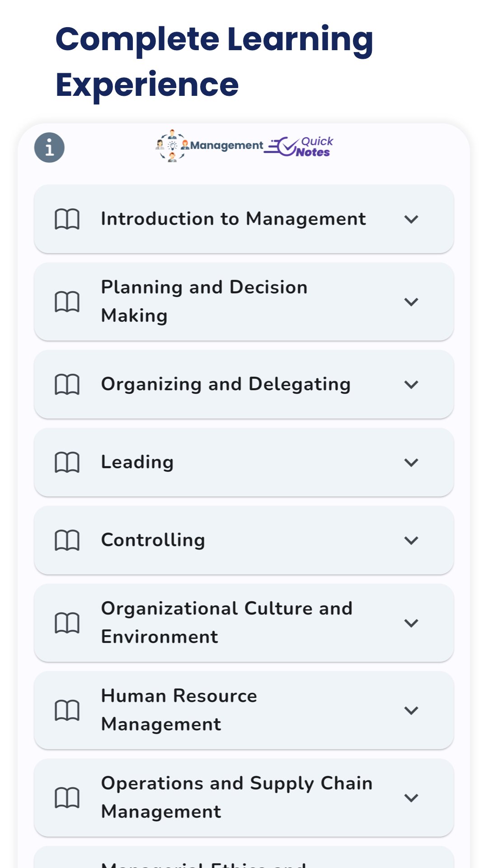Expand Organizational Culture and Environment
This screenshot has width=488, height=868.
click(x=411, y=622)
